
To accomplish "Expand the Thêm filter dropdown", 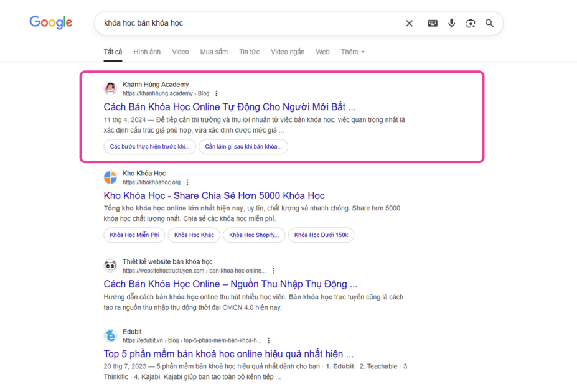I will 352,52.
